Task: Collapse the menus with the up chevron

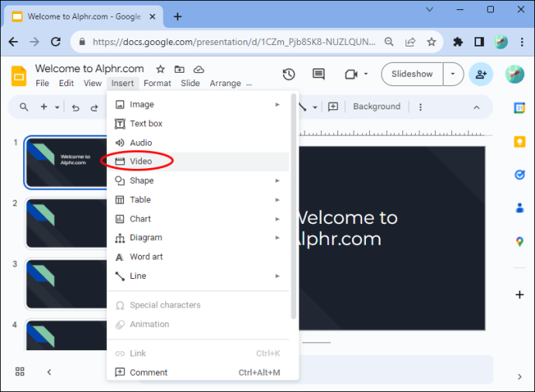Action: [x=476, y=108]
